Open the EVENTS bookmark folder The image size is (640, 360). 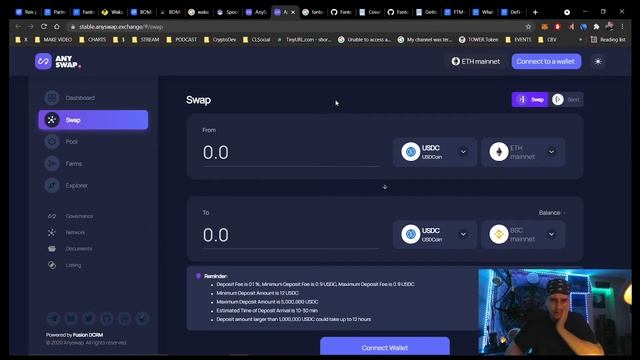click(x=518, y=40)
